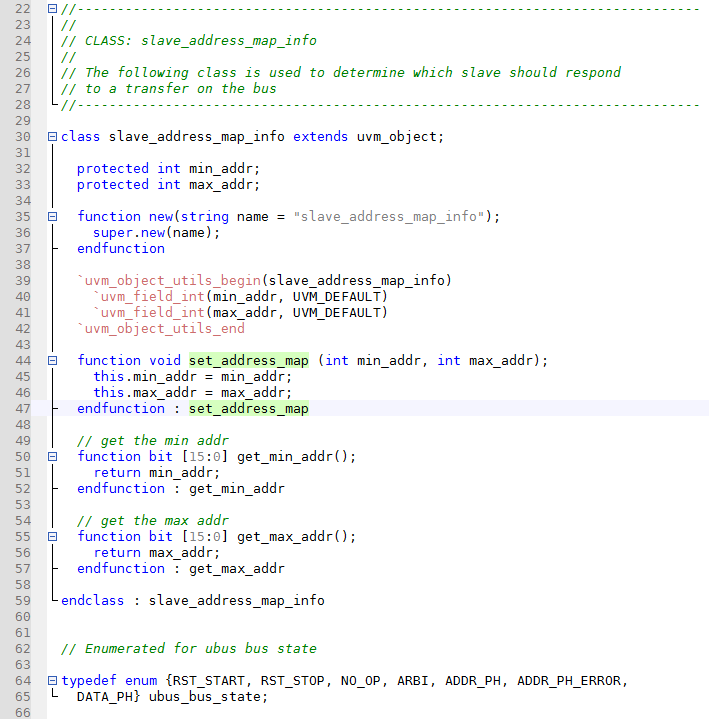Click `uvm_field_int on line 41
This screenshot has height=719, width=709.
pyautogui.click(x=149, y=313)
